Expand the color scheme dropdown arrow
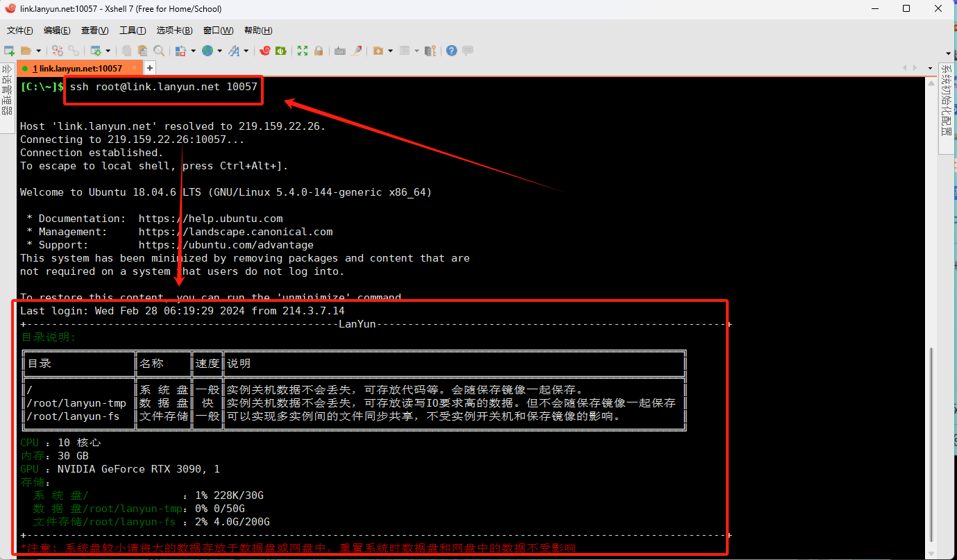957x560 pixels. (x=193, y=51)
